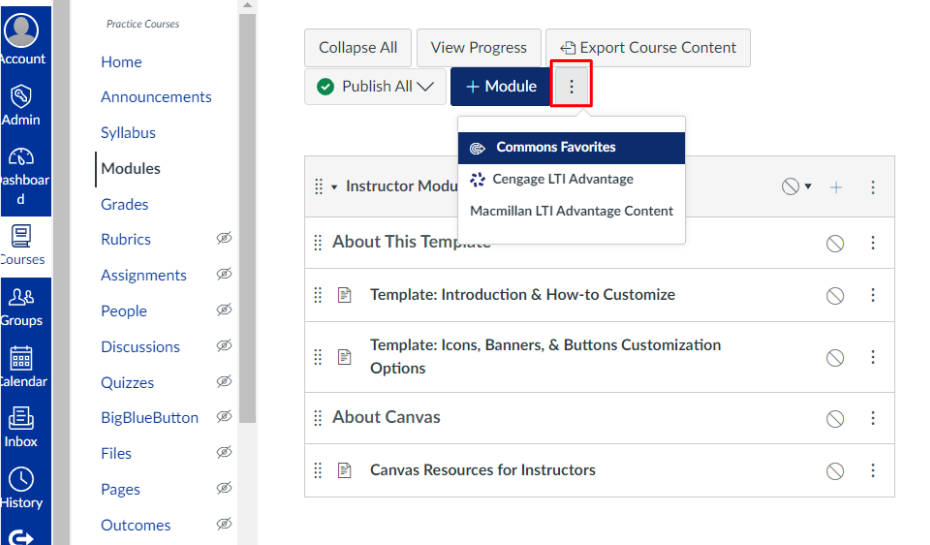Open the Announcements link
The height and width of the screenshot is (545, 930).
coord(156,97)
